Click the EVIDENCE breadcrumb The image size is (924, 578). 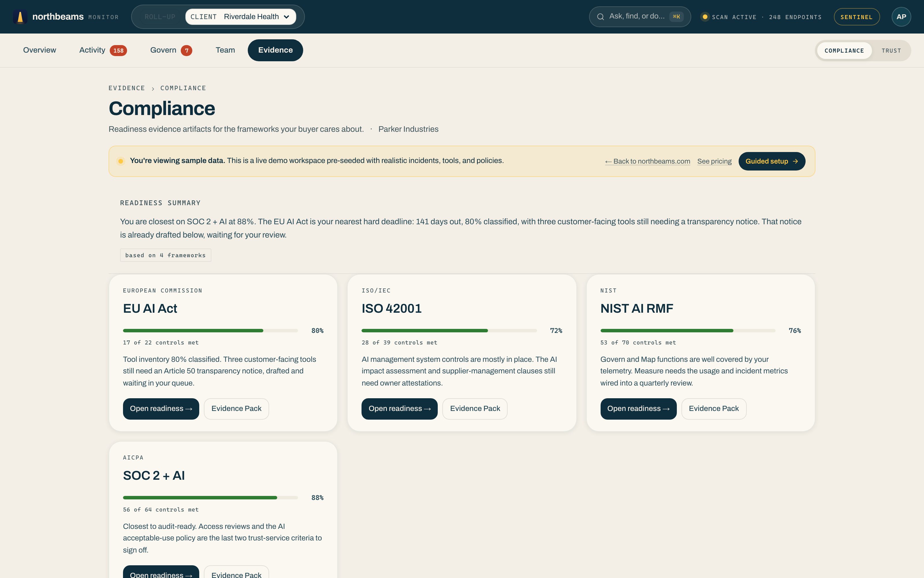pyautogui.click(x=127, y=88)
